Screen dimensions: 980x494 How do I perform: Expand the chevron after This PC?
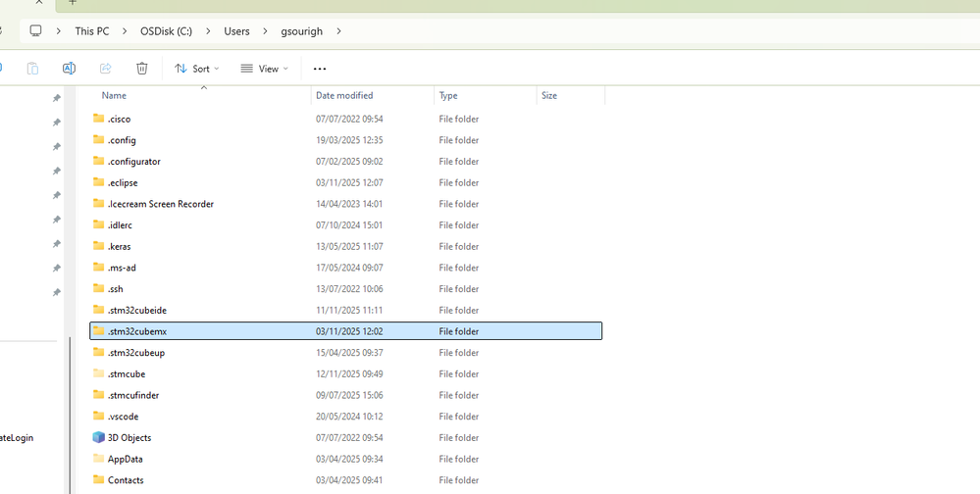click(125, 30)
